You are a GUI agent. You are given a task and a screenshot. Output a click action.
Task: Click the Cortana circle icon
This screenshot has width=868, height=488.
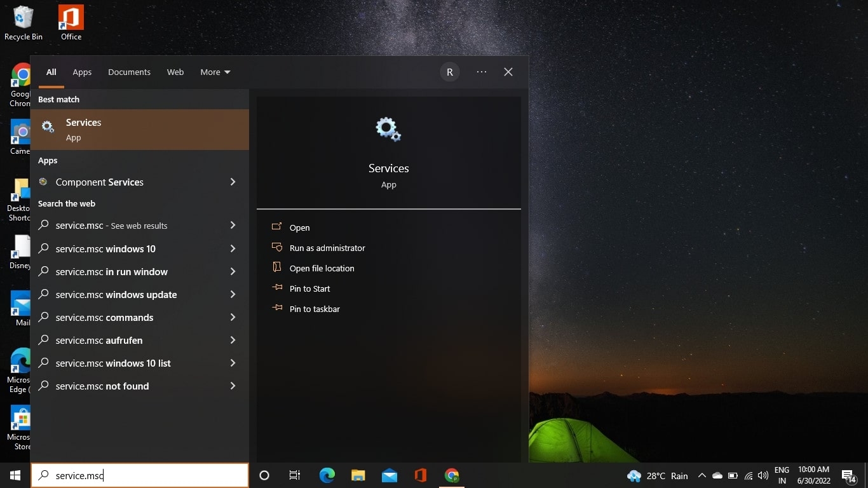click(x=264, y=475)
